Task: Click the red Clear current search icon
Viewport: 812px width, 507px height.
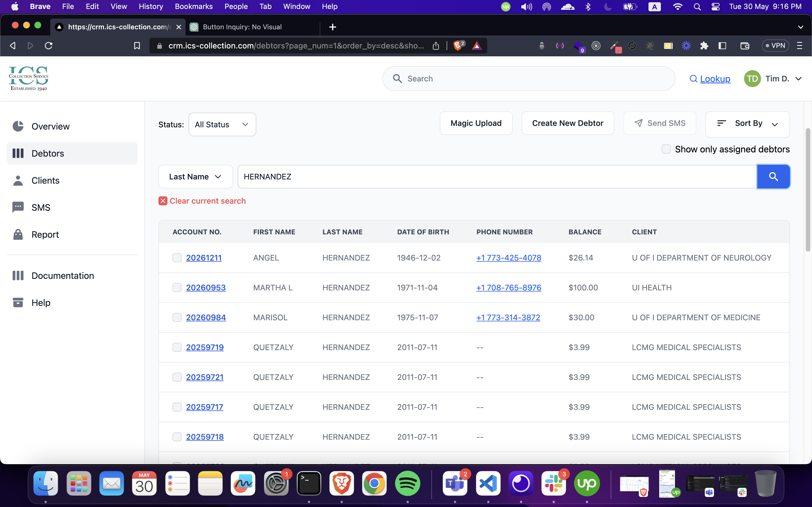Action: pos(163,201)
